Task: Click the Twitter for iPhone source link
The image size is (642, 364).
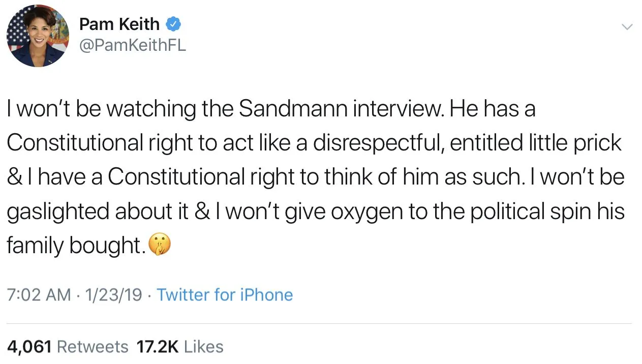Action: [x=224, y=295]
